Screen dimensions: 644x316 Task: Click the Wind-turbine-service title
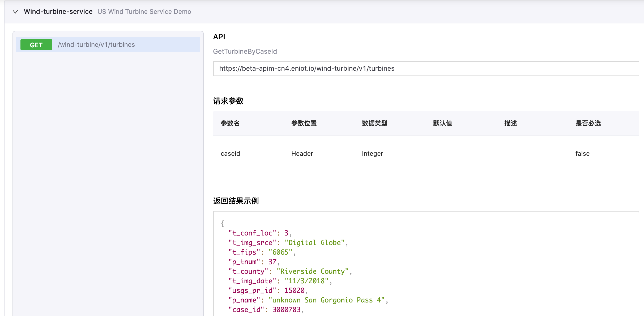(x=58, y=11)
